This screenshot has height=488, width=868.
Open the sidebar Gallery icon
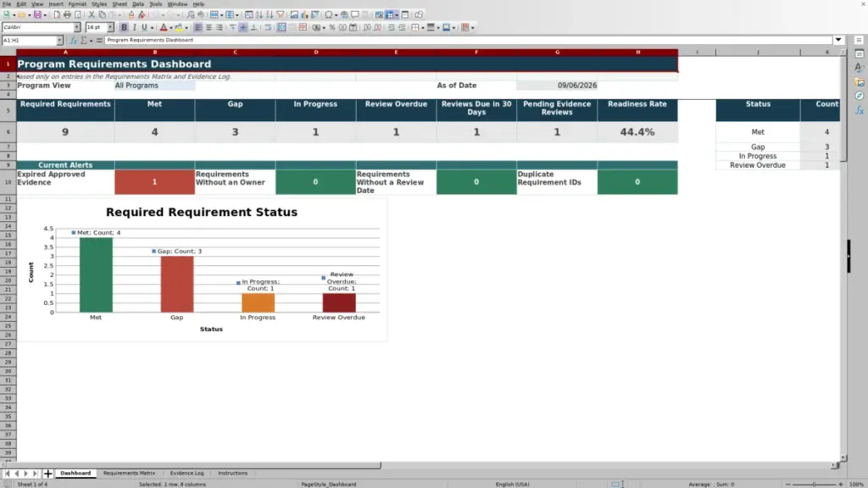(x=860, y=82)
